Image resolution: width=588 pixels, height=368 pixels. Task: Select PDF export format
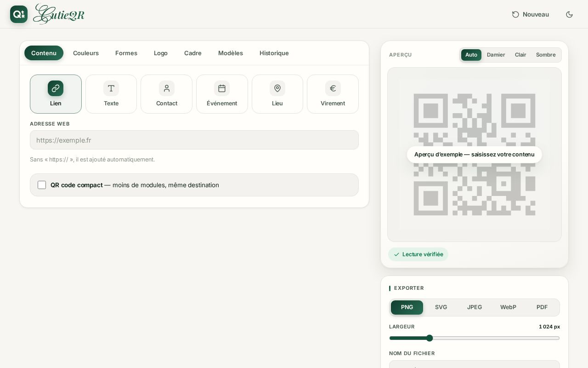coord(542,307)
